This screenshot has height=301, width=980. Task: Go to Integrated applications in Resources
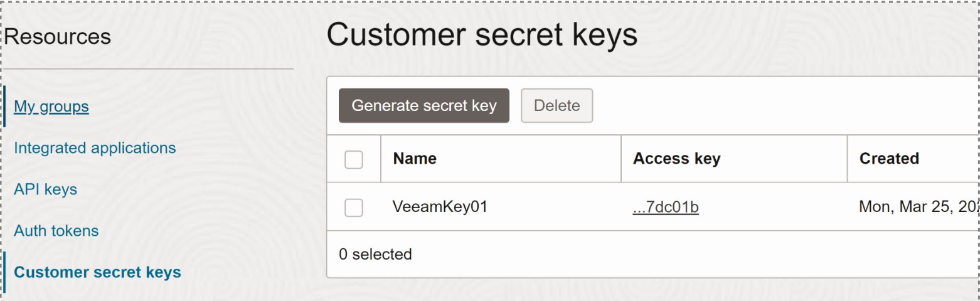point(95,148)
